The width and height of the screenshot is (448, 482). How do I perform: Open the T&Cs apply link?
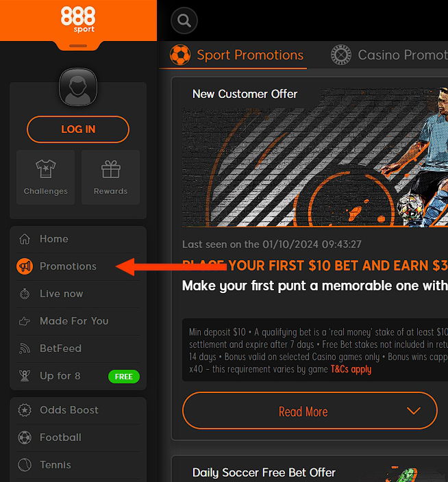click(x=351, y=369)
